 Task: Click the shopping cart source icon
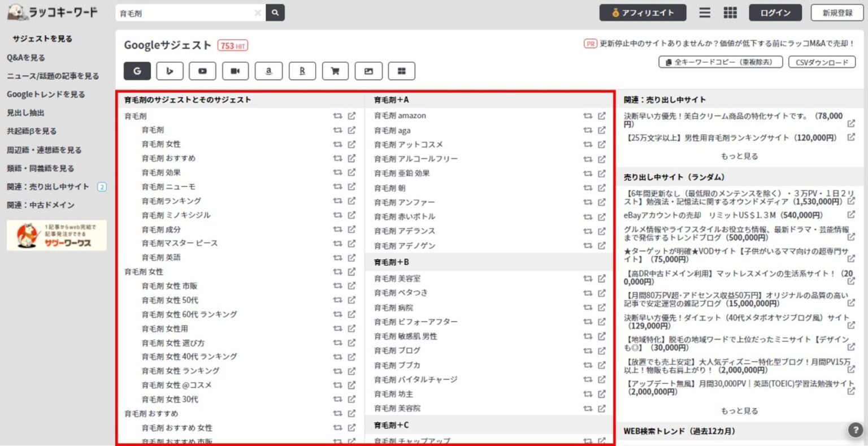tap(335, 71)
